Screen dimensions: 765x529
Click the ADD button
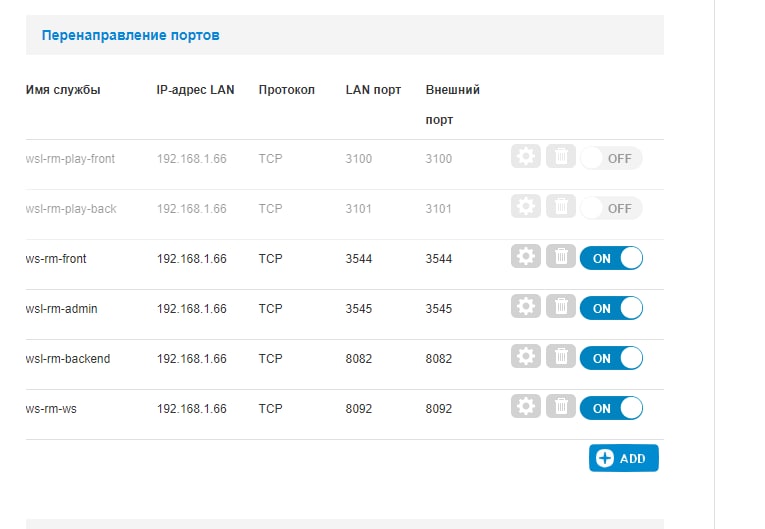click(x=624, y=458)
